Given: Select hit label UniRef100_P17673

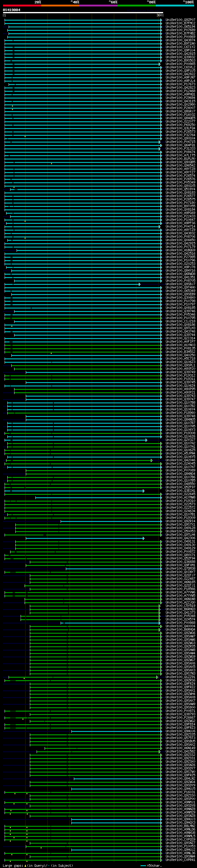Looking at the screenshot, I should 180,84.
